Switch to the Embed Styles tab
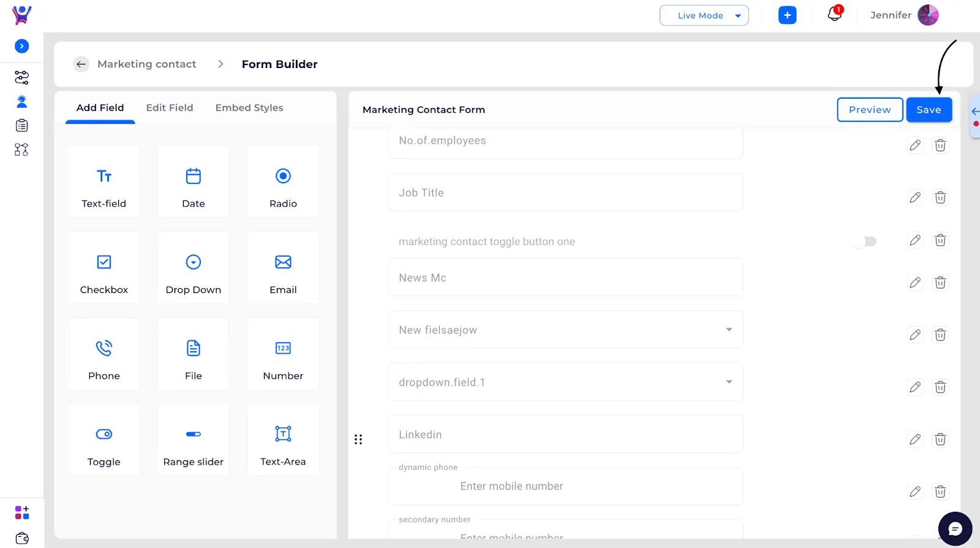 coord(249,108)
